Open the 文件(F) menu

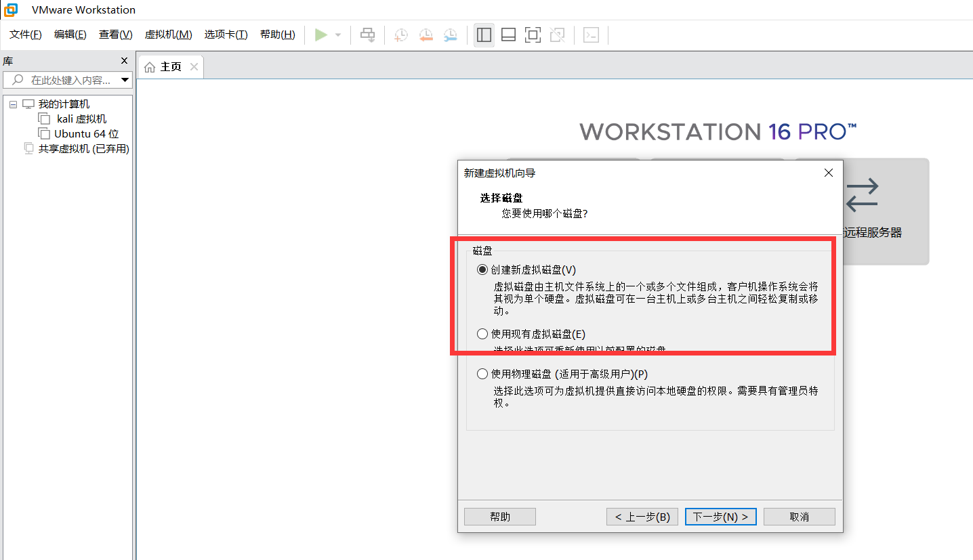(26, 35)
